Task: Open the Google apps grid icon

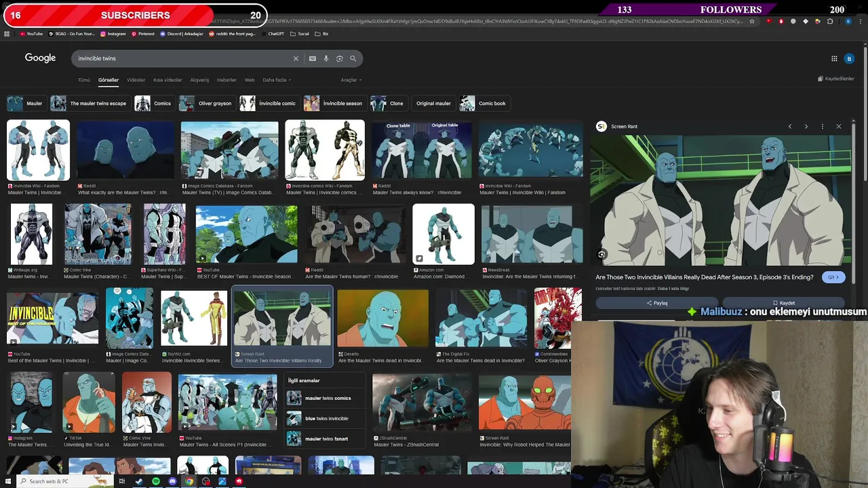Action: pos(834,59)
